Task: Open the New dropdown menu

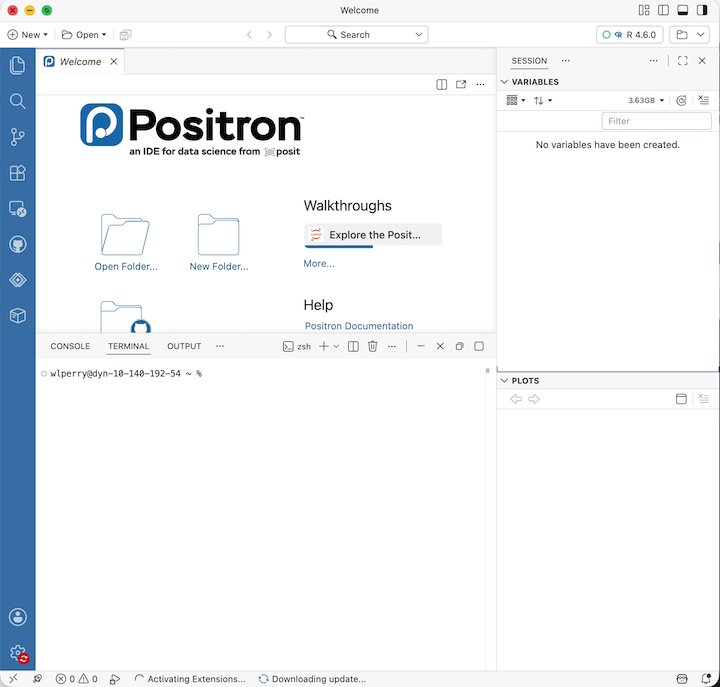Action: click(x=28, y=35)
